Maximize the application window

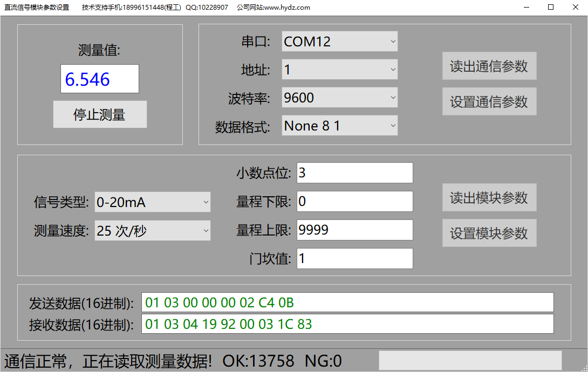551,8
